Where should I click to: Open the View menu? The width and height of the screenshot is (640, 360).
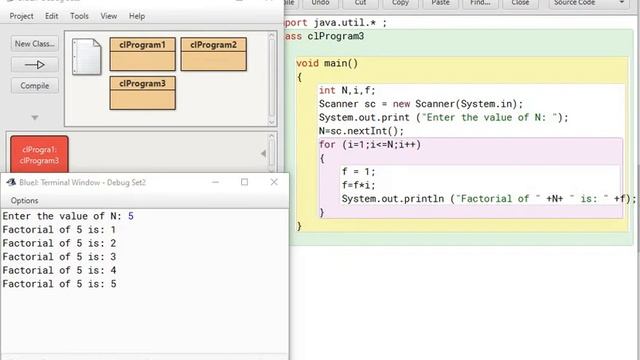tap(109, 16)
